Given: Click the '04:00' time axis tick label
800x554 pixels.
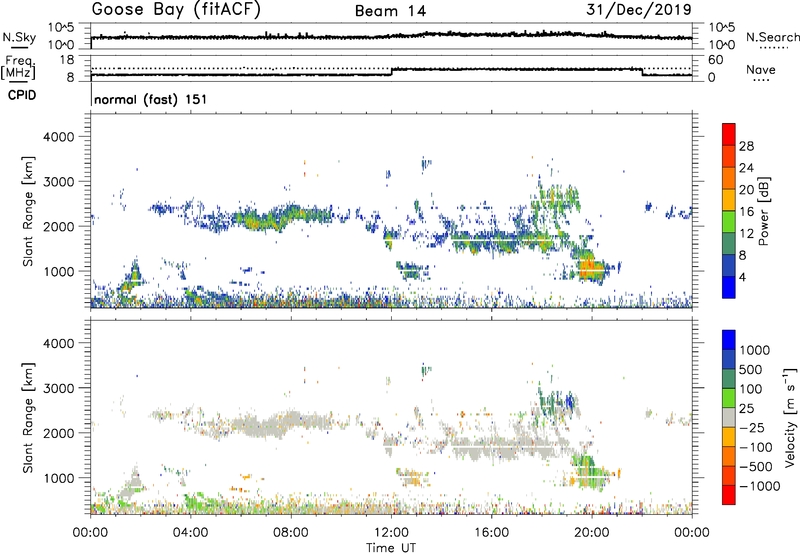Looking at the screenshot, I should tap(191, 533).
